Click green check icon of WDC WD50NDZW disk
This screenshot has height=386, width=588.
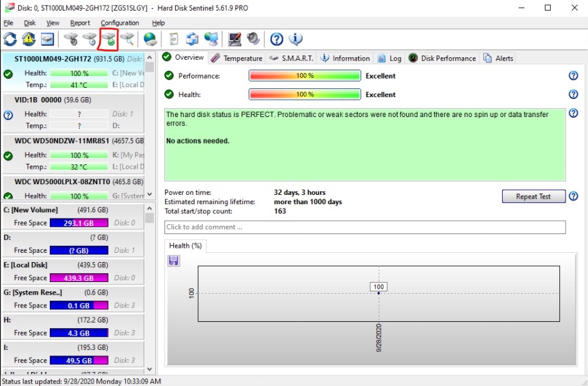(x=8, y=156)
